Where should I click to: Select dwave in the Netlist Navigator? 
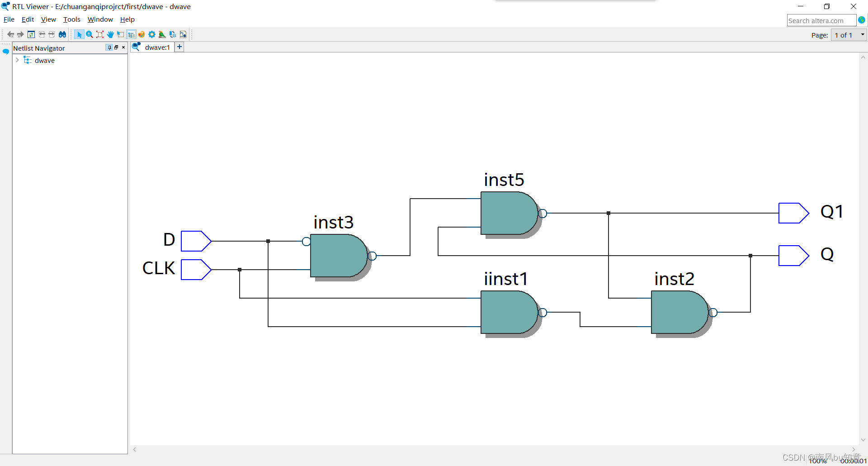click(x=44, y=61)
